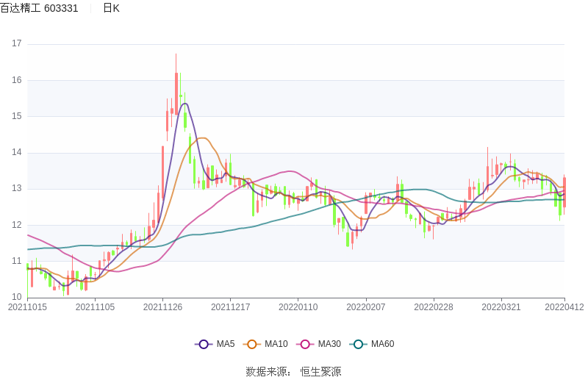Click the 20211126 date label on x-axis
The width and height of the screenshot is (588, 380).
coord(162,307)
